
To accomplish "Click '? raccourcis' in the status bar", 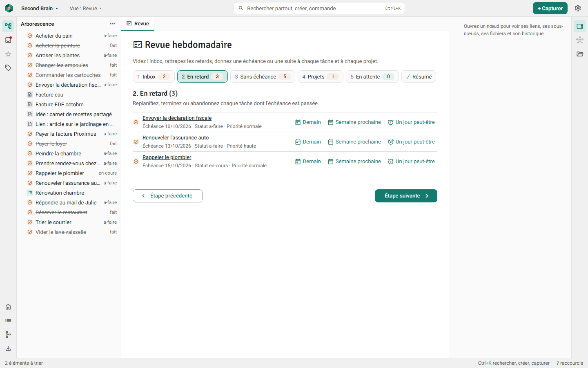I will (x=570, y=363).
